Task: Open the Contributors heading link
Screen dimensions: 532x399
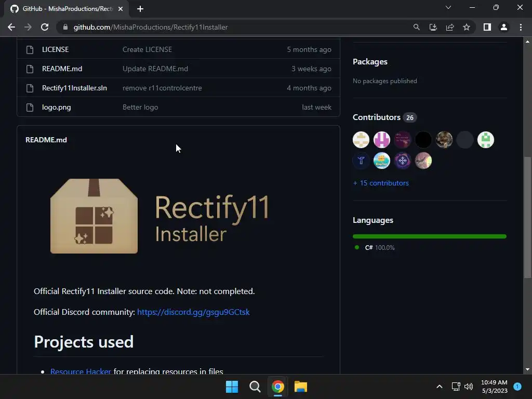Action: (x=377, y=117)
